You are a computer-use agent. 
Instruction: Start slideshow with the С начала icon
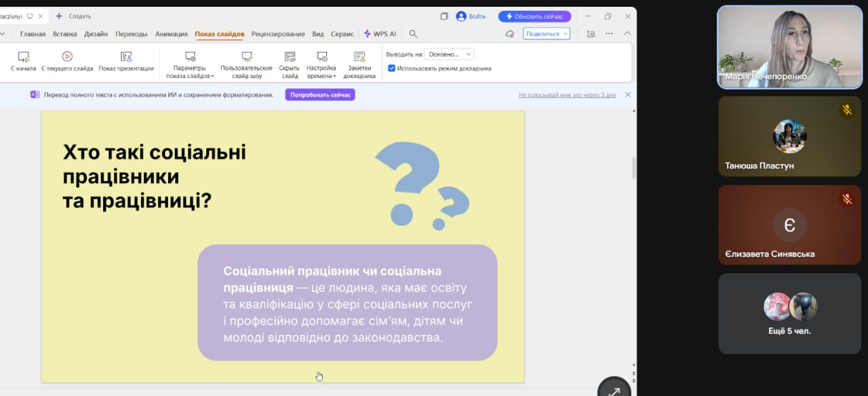tap(24, 57)
